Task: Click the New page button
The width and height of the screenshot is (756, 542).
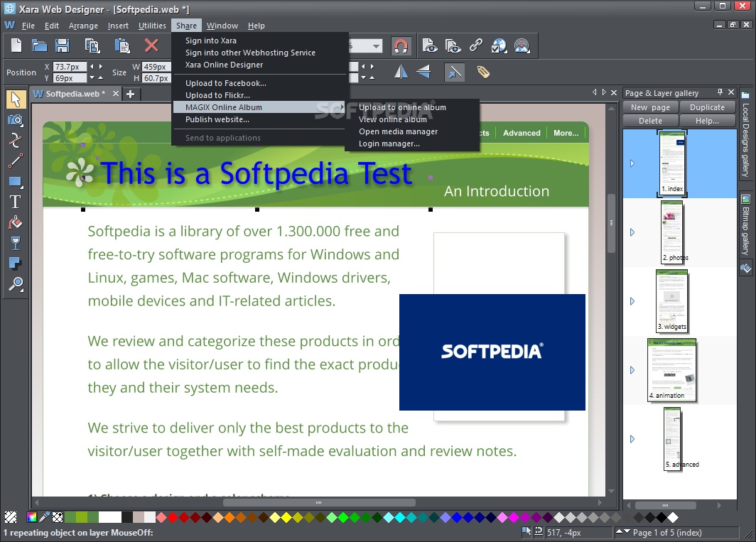Action: click(x=650, y=107)
